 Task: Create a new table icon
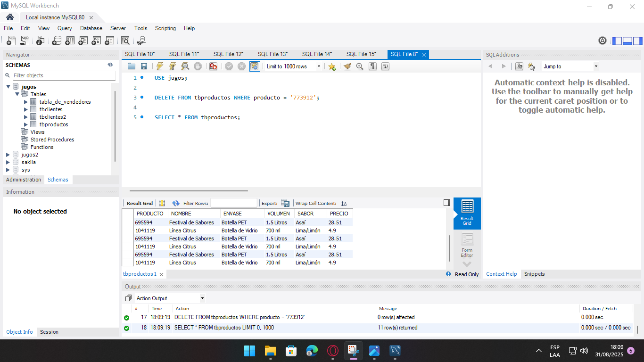pyautogui.click(x=70, y=41)
